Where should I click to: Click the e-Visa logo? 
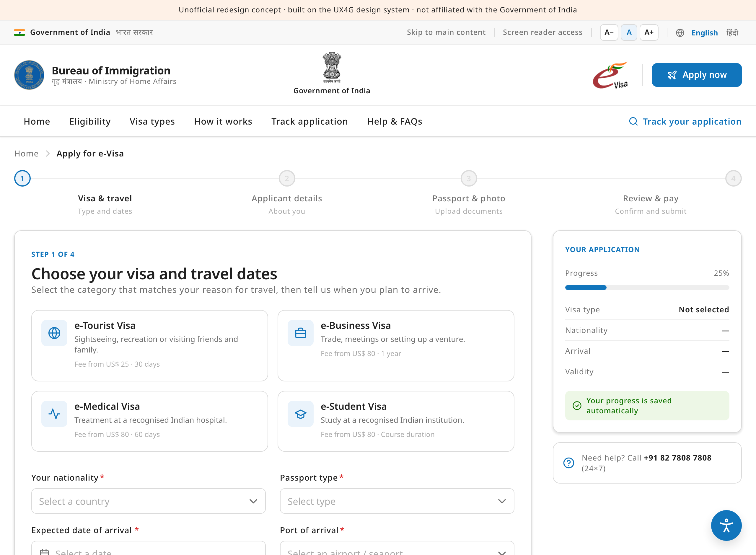[610, 75]
